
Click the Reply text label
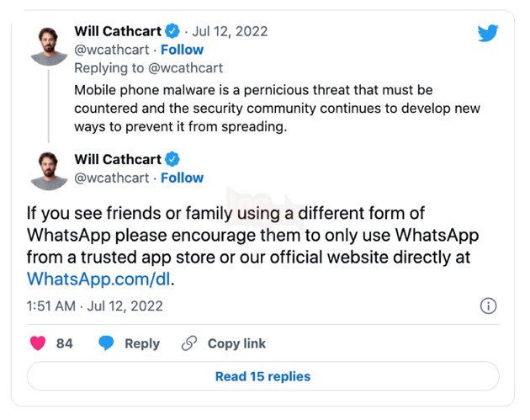tap(142, 343)
